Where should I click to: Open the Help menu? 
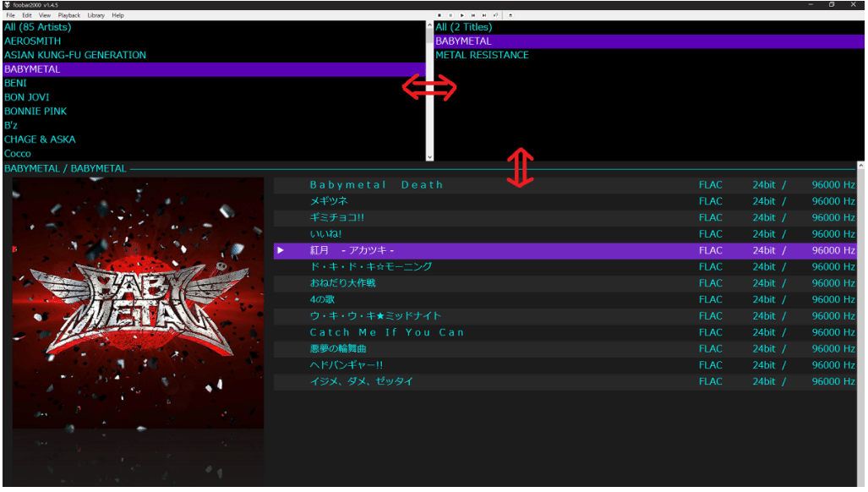tap(118, 15)
